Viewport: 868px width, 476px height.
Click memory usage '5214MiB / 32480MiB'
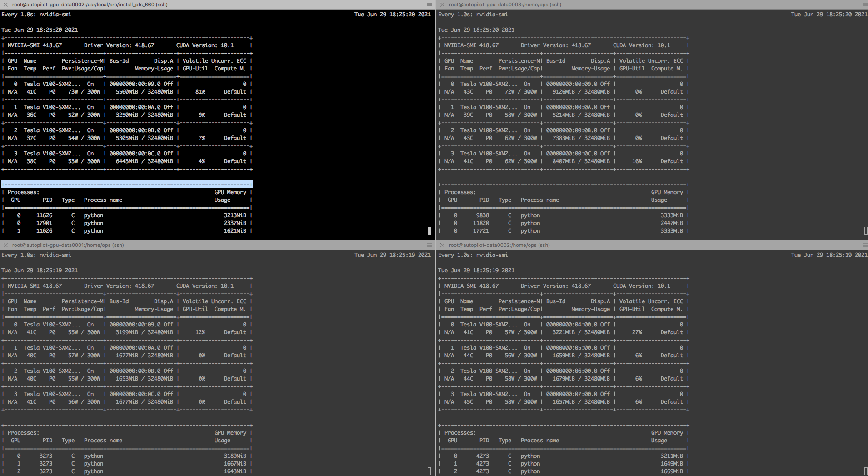[581, 115]
